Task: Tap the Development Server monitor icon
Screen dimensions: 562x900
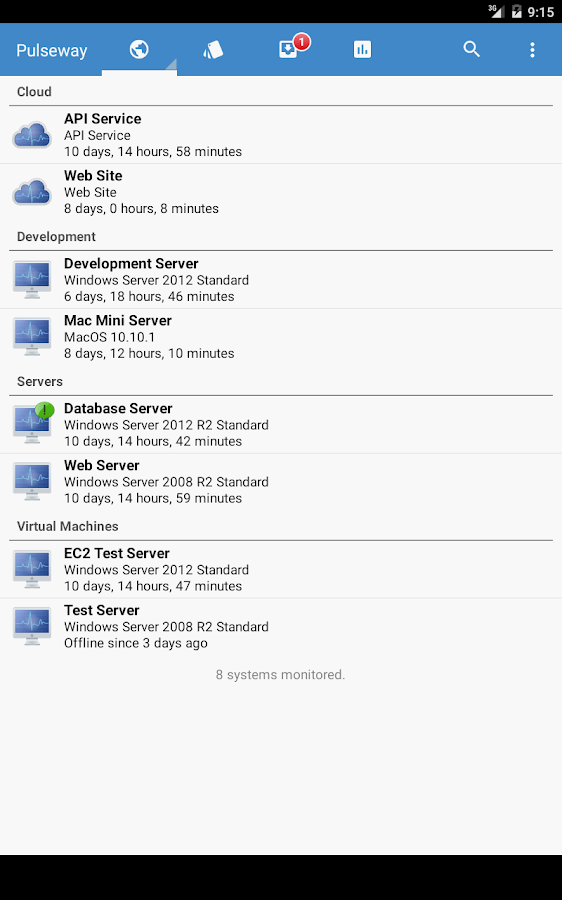Action: (32, 280)
